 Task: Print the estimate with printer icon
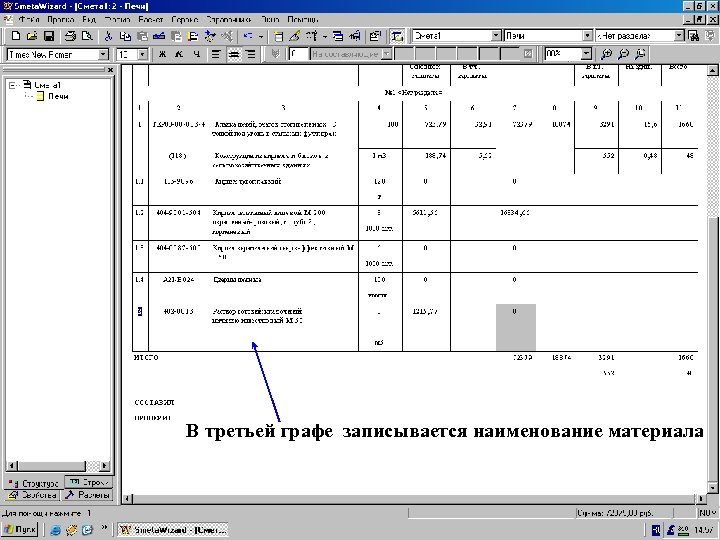point(70,36)
